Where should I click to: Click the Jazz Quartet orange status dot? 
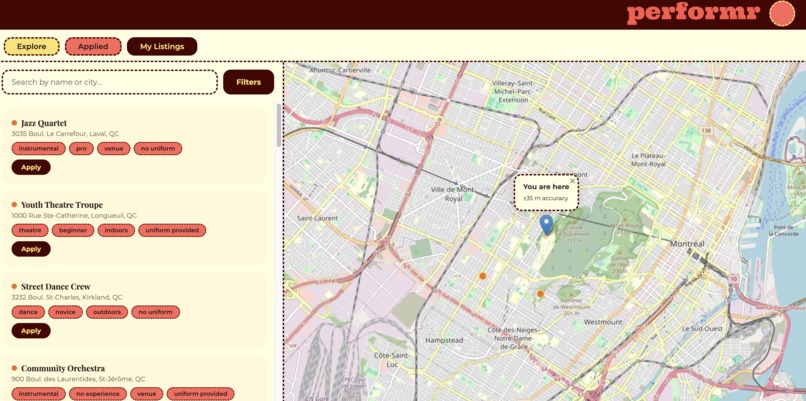tap(14, 123)
